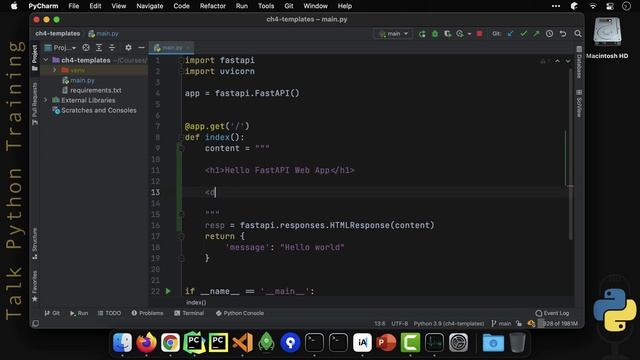Click index() breadcrumb below editor

(196, 302)
